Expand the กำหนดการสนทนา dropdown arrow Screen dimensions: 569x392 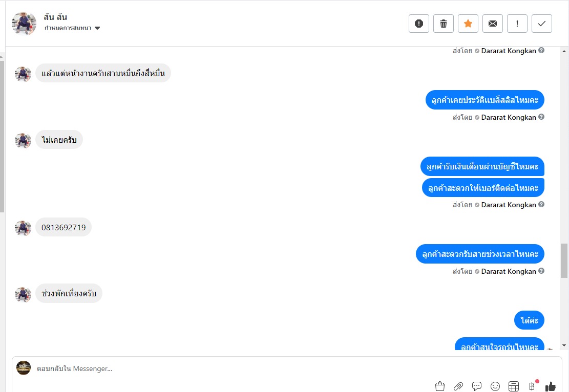point(97,28)
